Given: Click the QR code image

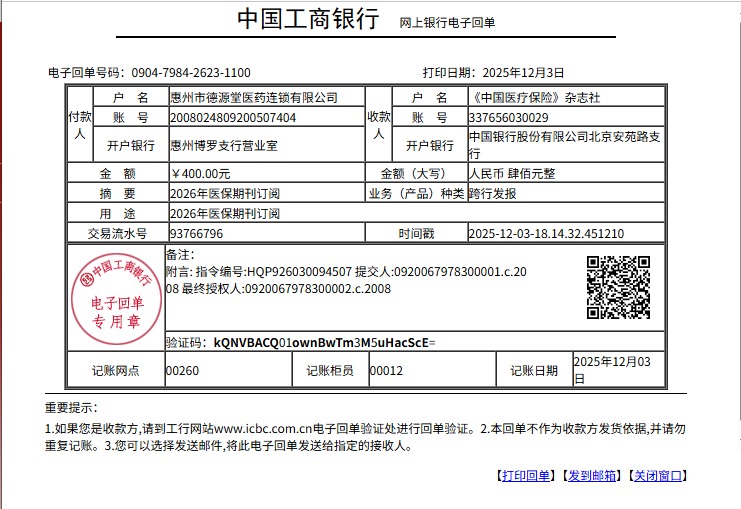Looking at the screenshot, I should pos(617,288).
